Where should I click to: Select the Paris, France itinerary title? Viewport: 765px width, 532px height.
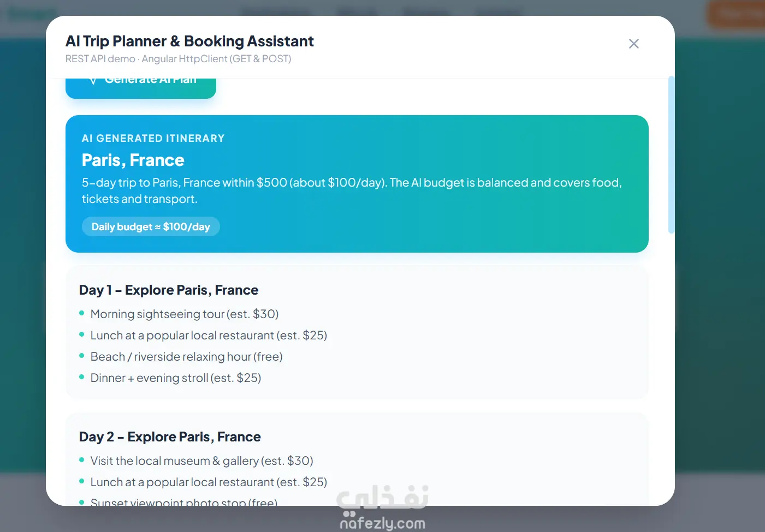click(x=133, y=160)
